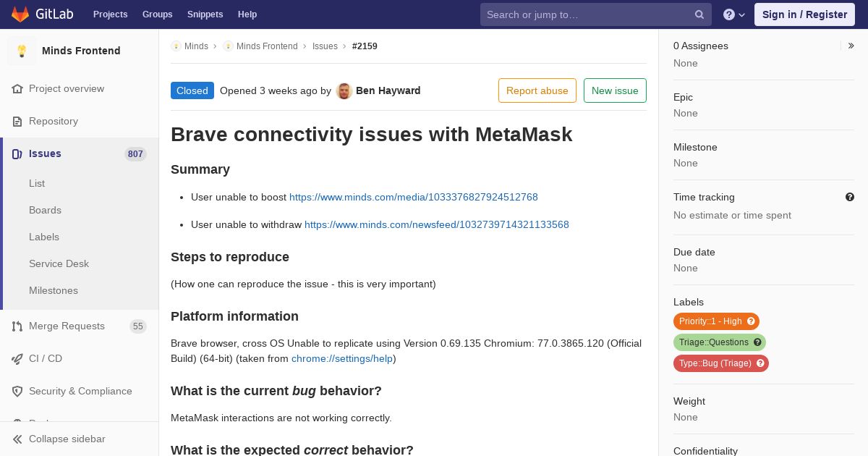Collapse the right sidebar with double arrow
868x456 pixels.
851,46
